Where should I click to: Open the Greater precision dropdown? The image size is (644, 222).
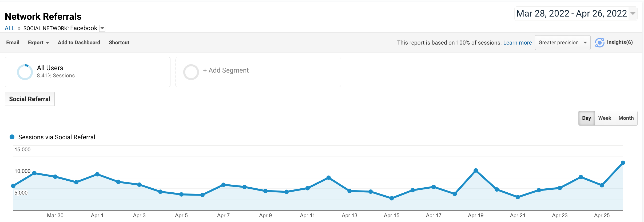point(562,43)
